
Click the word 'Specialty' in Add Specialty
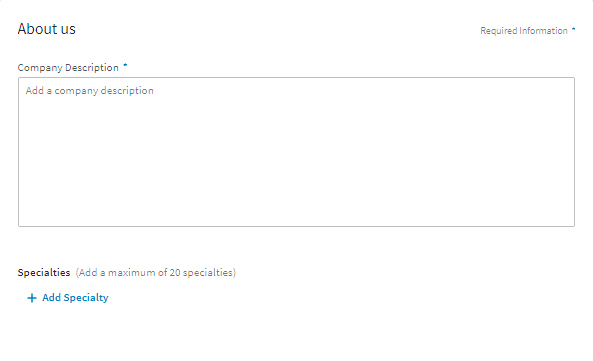click(86, 298)
